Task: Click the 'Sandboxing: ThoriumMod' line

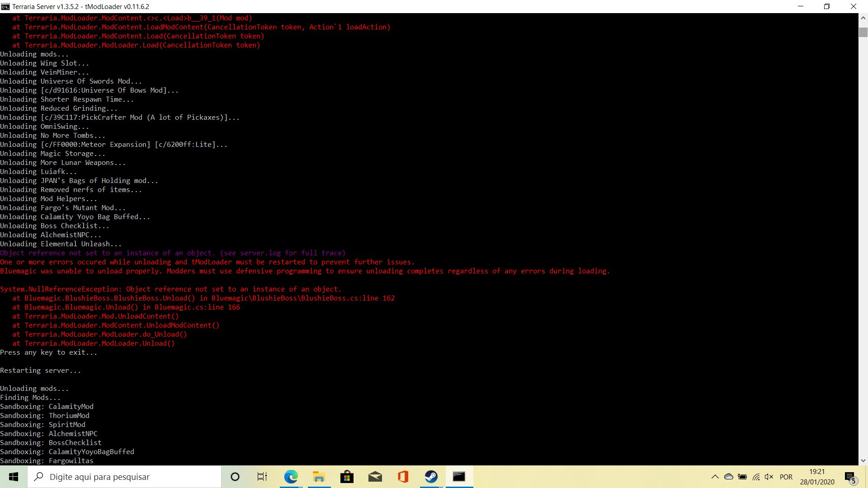Action: point(45,416)
